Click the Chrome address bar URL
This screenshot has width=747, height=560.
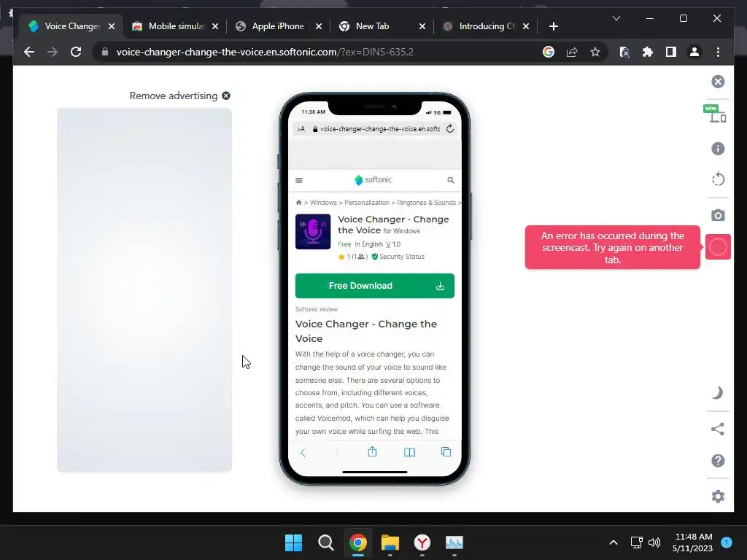click(265, 52)
